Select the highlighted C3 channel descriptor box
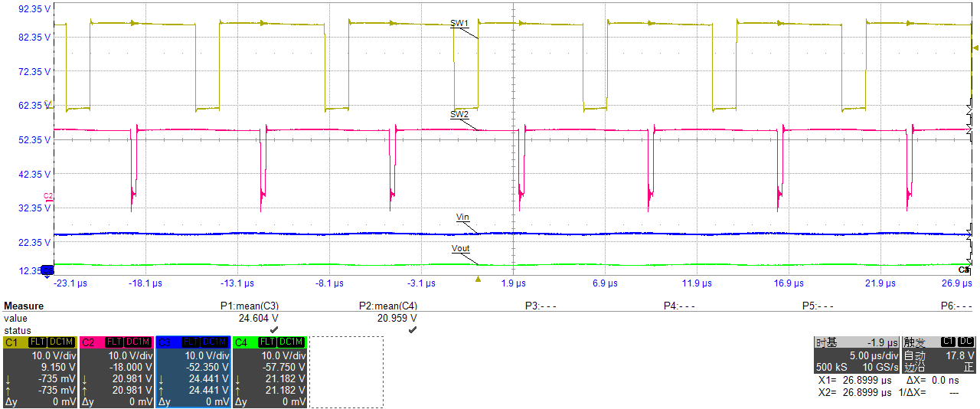980x409 pixels. pos(192,371)
